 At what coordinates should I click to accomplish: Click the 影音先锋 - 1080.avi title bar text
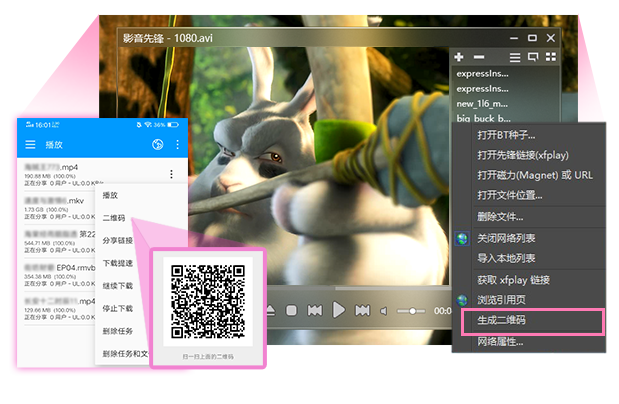tap(167, 38)
